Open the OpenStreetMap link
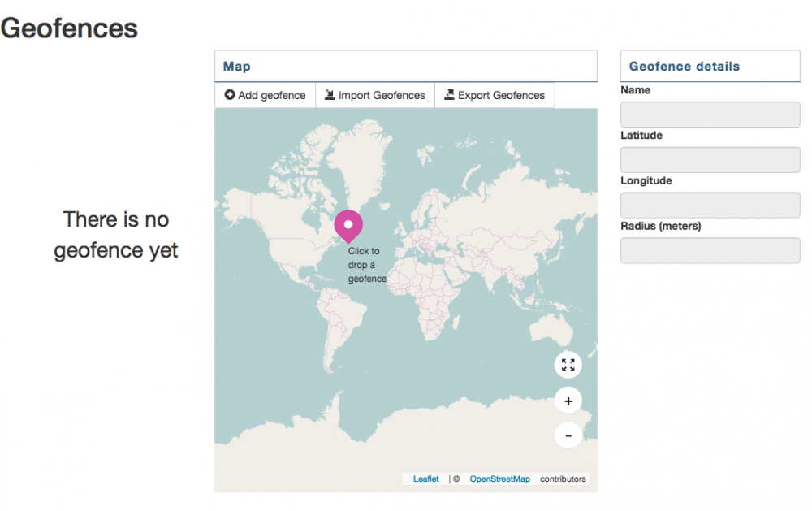 (x=499, y=479)
